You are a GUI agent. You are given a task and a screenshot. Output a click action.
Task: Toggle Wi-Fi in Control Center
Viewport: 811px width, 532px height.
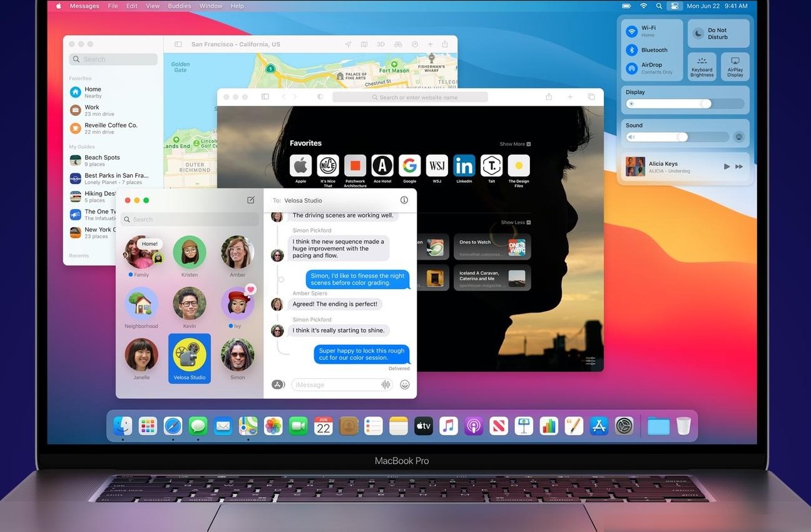[631, 31]
